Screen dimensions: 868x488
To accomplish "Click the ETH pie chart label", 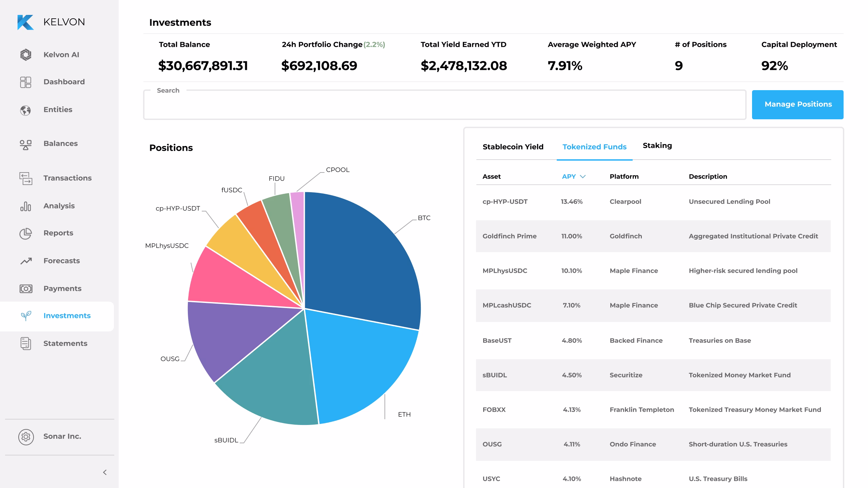I will pyautogui.click(x=404, y=414).
